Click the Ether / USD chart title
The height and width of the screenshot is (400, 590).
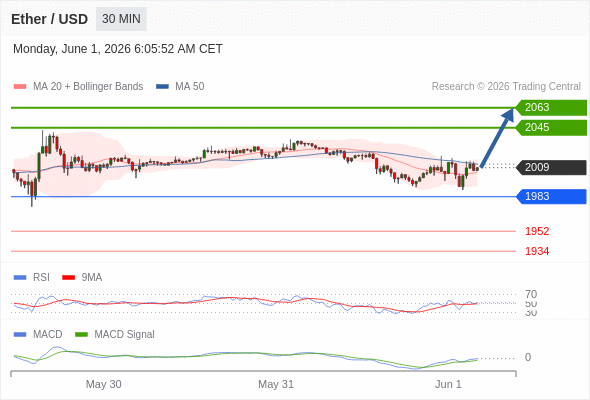(x=49, y=19)
